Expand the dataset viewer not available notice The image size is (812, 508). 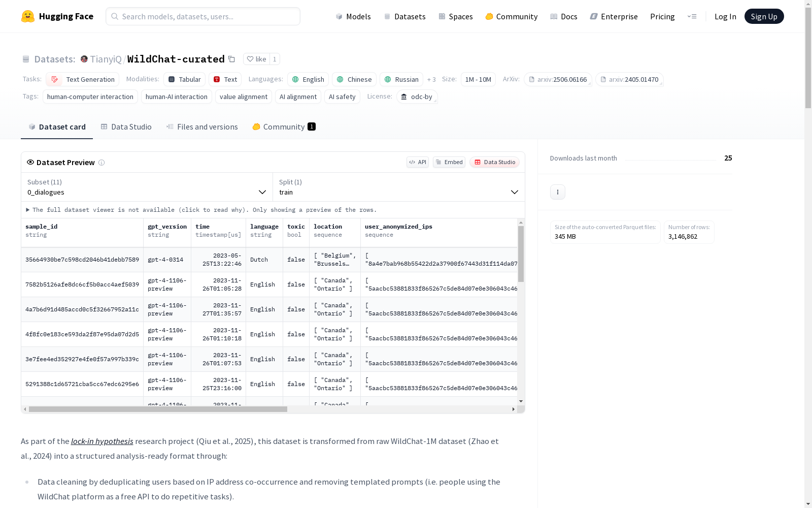pyautogui.click(x=201, y=210)
